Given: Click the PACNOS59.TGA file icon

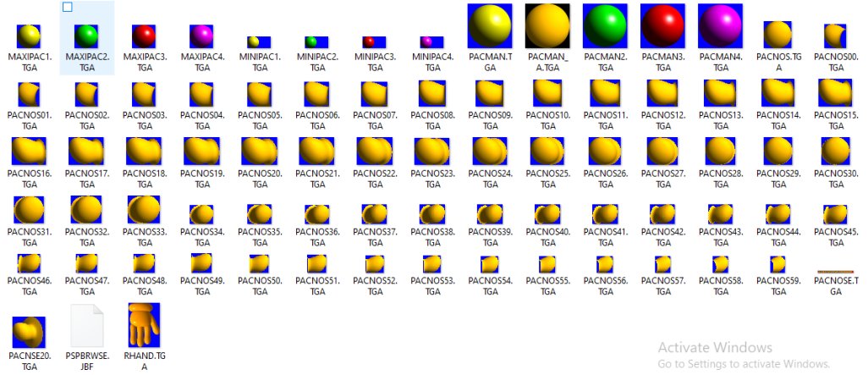Looking at the screenshot, I should click(777, 264).
